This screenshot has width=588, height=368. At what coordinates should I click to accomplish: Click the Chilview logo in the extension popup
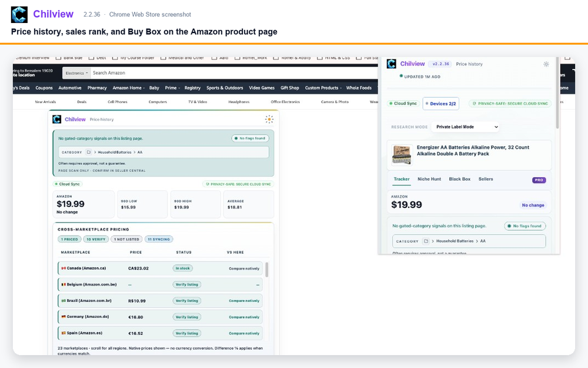(x=392, y=64)
